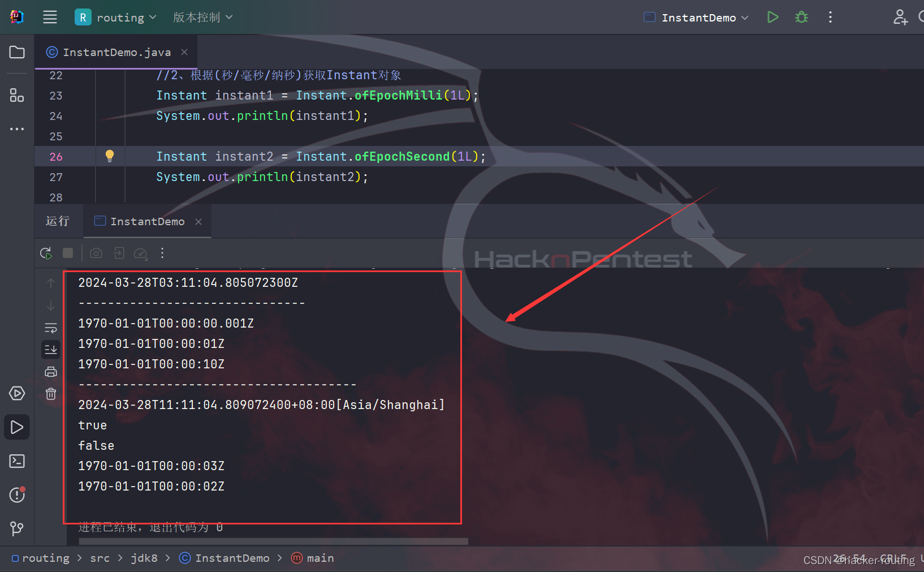
Task: Open the InstantDemo run configuration dropdown
Action: click(694, 17)
